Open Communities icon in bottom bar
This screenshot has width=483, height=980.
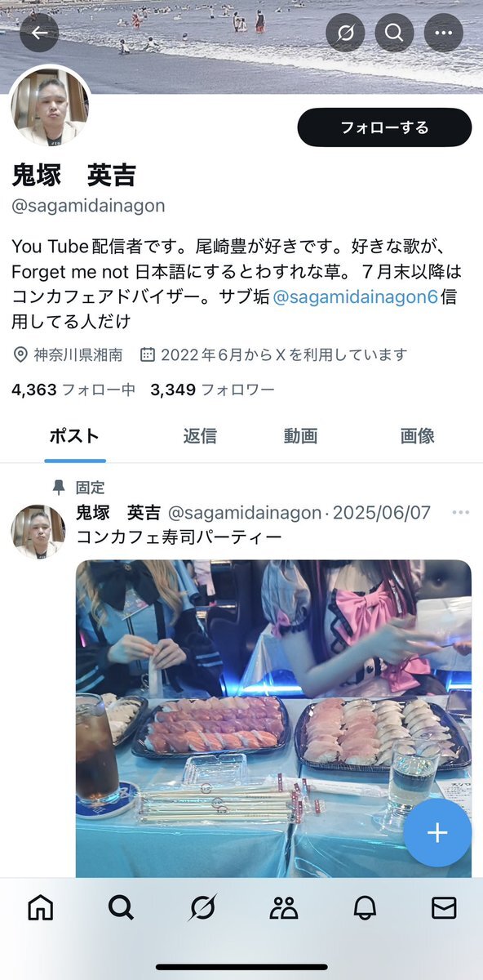click(x=282, y=907)
